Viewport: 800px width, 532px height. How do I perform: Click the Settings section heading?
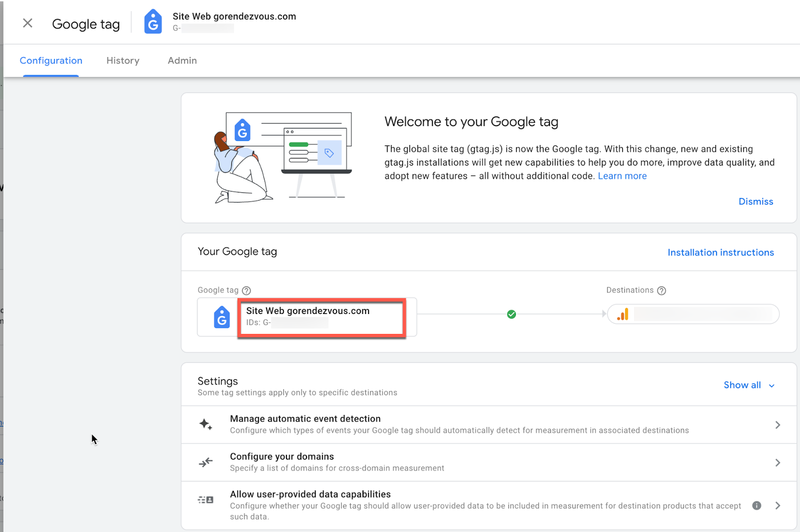pyautogui.click(x=217, y=381)
